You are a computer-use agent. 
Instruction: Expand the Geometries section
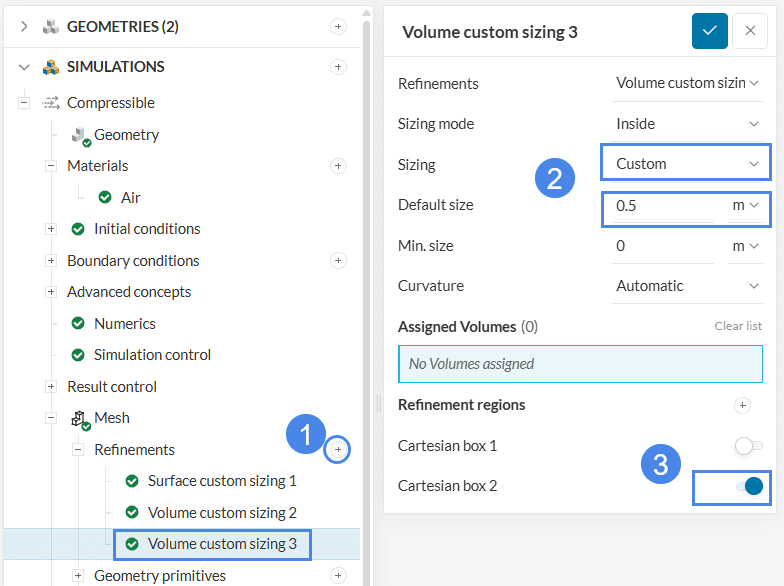point(24,27)
